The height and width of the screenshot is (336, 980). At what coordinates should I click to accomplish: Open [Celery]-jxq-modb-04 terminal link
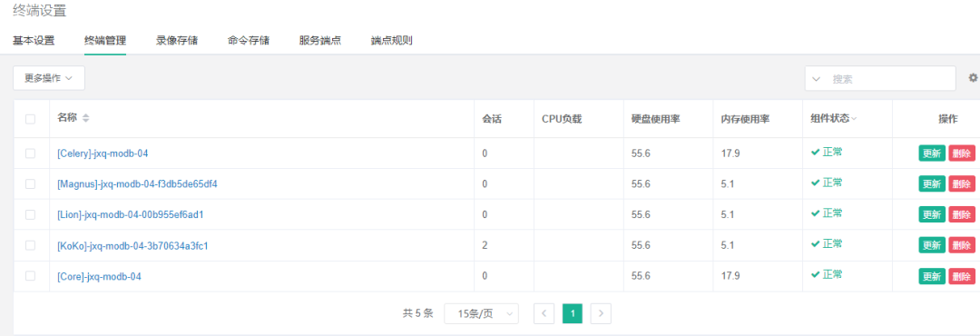click(x=103, y=153)
